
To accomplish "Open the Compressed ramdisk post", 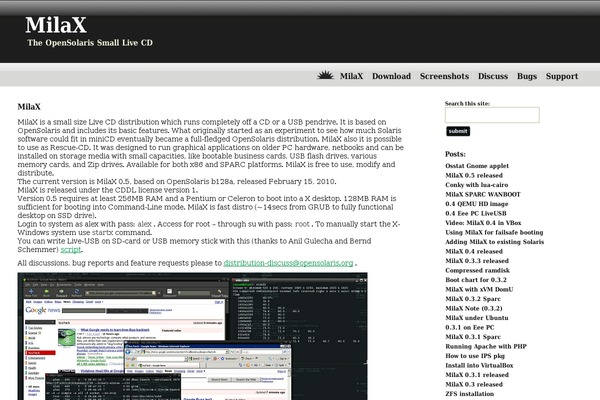I will coord(477,270).
